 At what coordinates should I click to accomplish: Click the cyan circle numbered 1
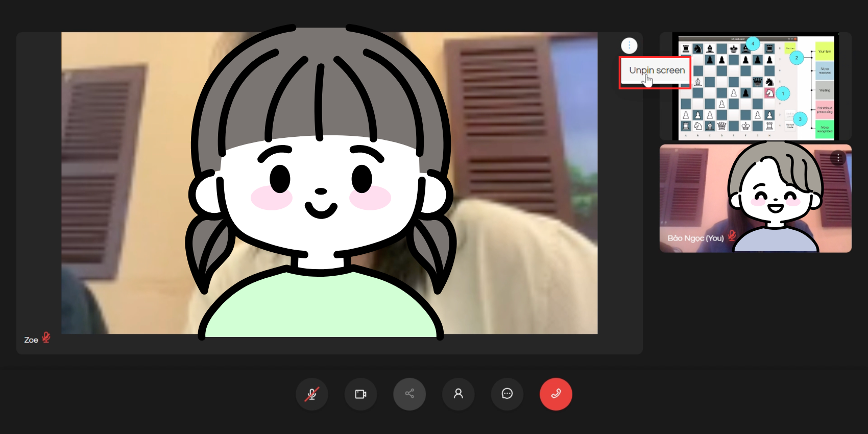tap(783, 93)
